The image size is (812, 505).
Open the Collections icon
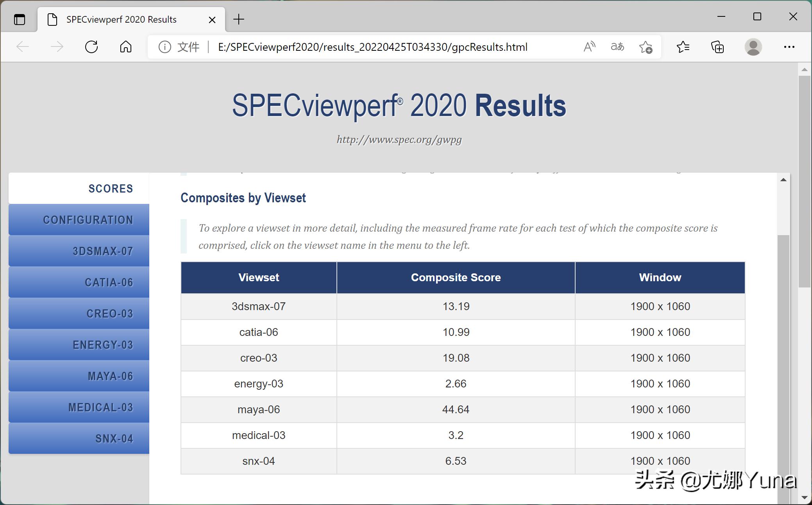click(x=717, y=47)
